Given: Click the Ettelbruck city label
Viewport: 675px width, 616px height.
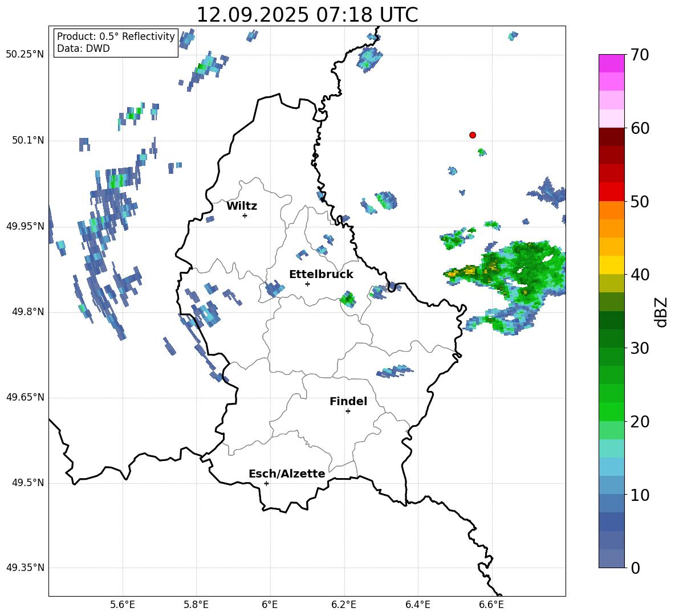Looking at the screenshot, I should click(321, 275).
